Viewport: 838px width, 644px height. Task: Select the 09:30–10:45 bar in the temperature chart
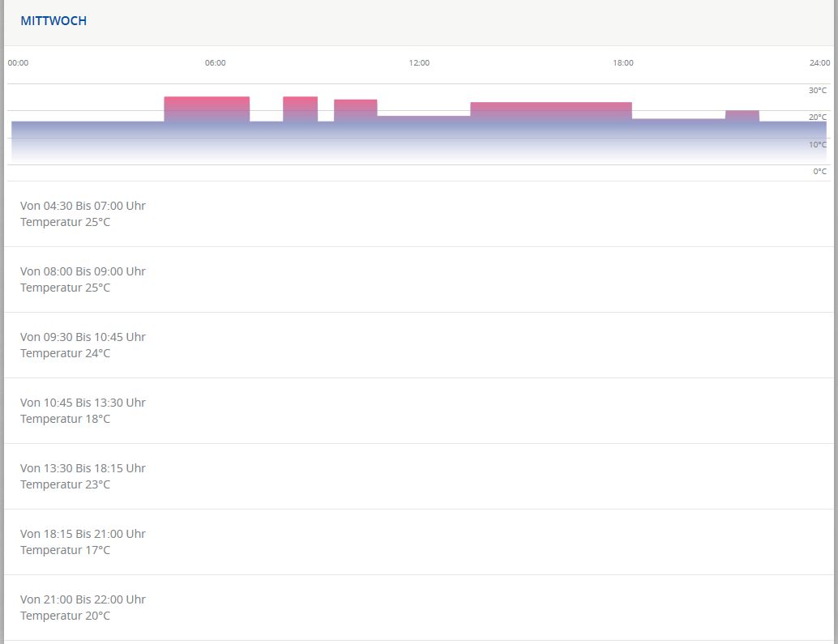[x=355, y=111]
